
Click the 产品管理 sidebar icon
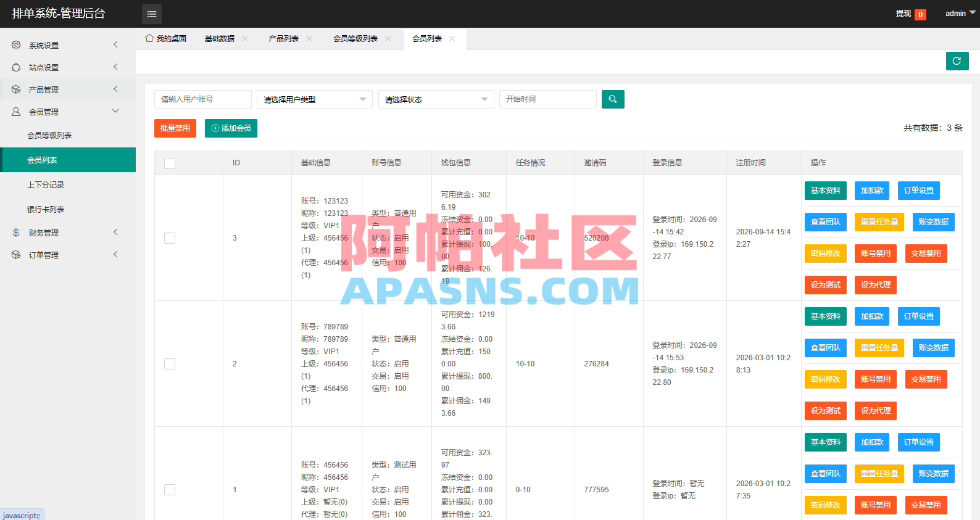pyautogui.click(x=16, y=89)
